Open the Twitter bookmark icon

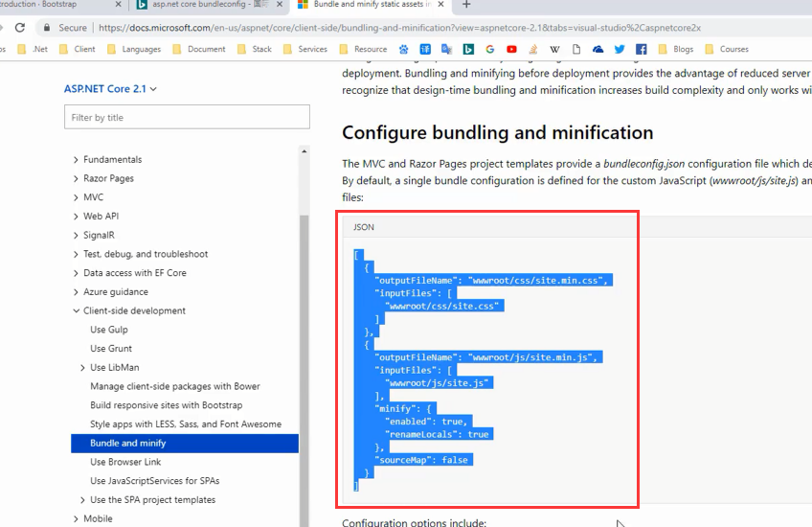620,49
